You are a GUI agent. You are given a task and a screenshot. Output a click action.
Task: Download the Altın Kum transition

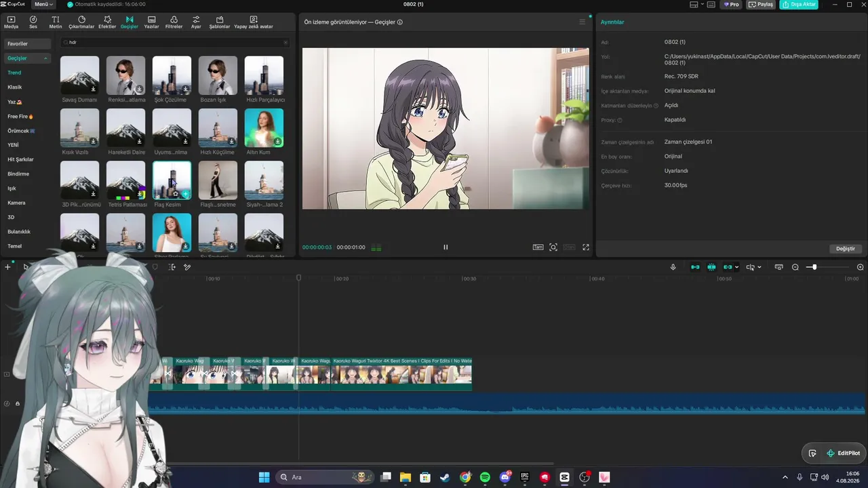tap(277, 142)
